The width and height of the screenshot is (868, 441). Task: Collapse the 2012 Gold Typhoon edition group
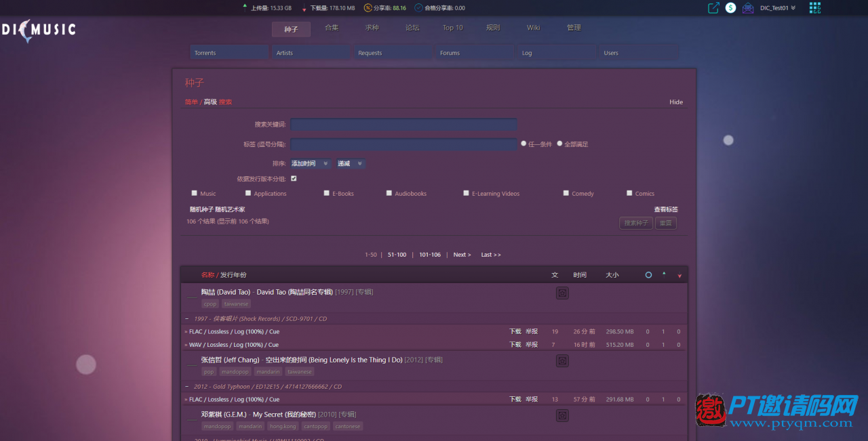(187, 387)
